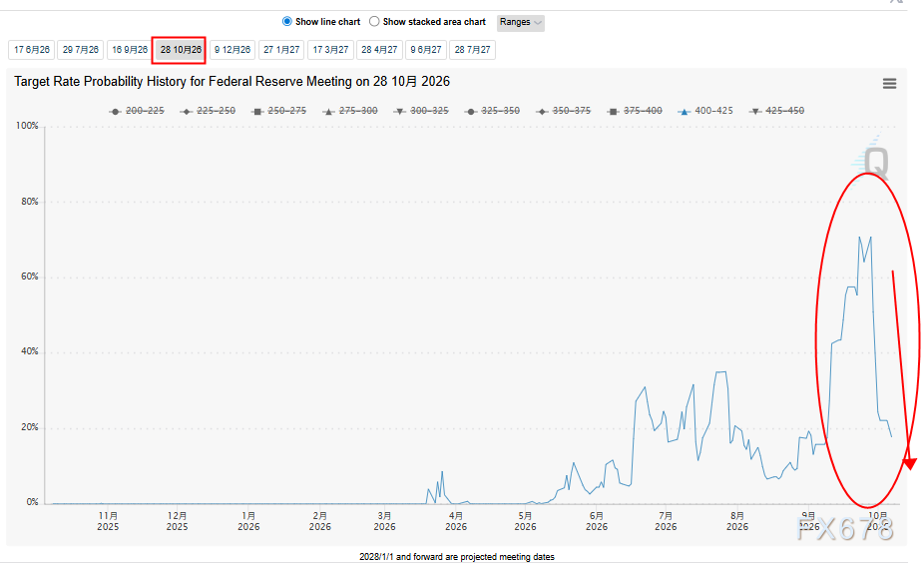This screenshot has width=924, height=564.
Task: Toggle the 200-225 legend series
Action: 137,111
